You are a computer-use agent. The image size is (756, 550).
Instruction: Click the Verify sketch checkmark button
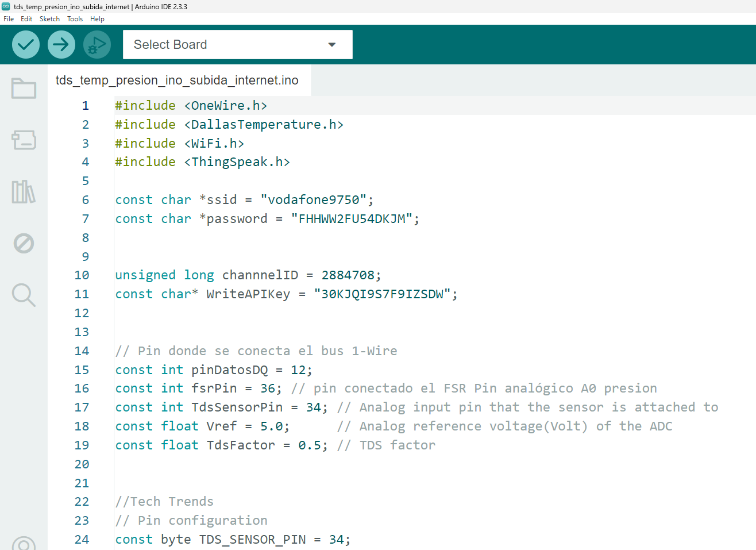click(x=26, y=45)
